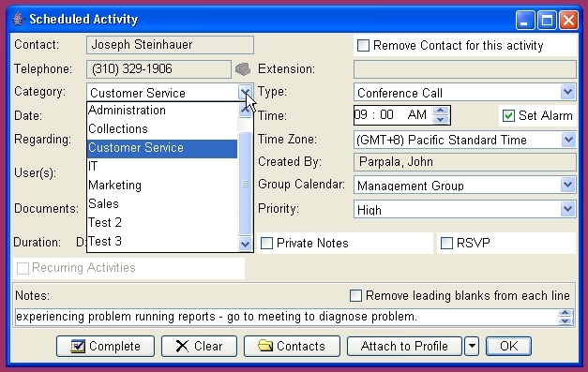Click the Clear button
This screenshot has height=372, width=588.
[199, 346]
